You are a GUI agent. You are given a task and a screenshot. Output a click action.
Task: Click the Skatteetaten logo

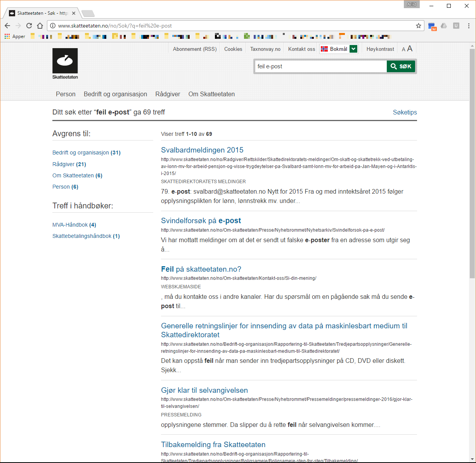tap(65, 63)
